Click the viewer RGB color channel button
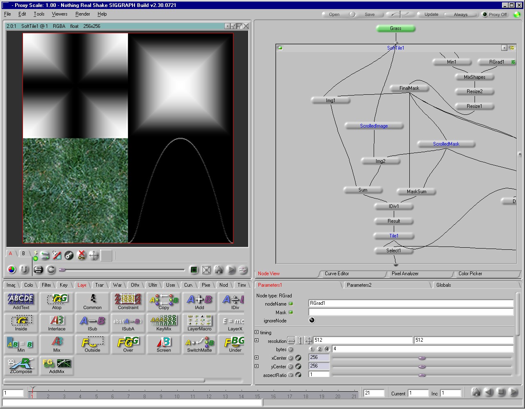 pos(11,269)
